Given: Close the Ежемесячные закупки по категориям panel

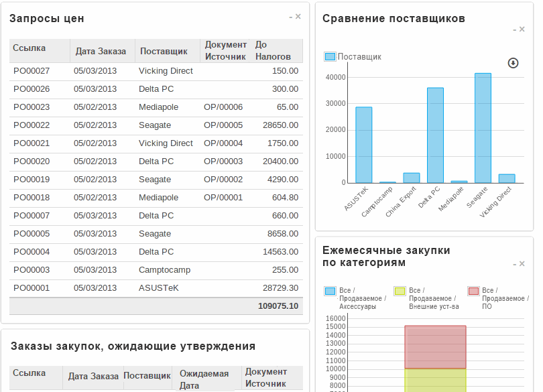Looking at the screenshot, I should [522, 264].
